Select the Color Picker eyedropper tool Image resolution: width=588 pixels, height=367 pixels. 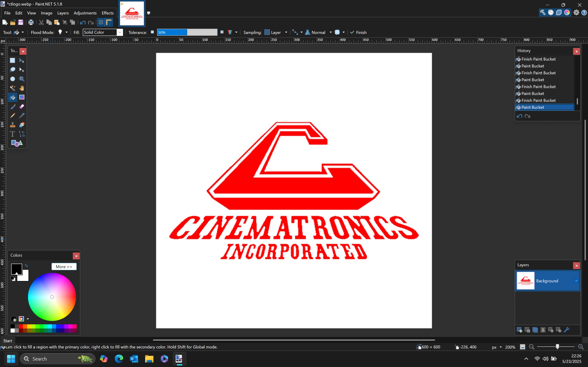click(22, 116)
